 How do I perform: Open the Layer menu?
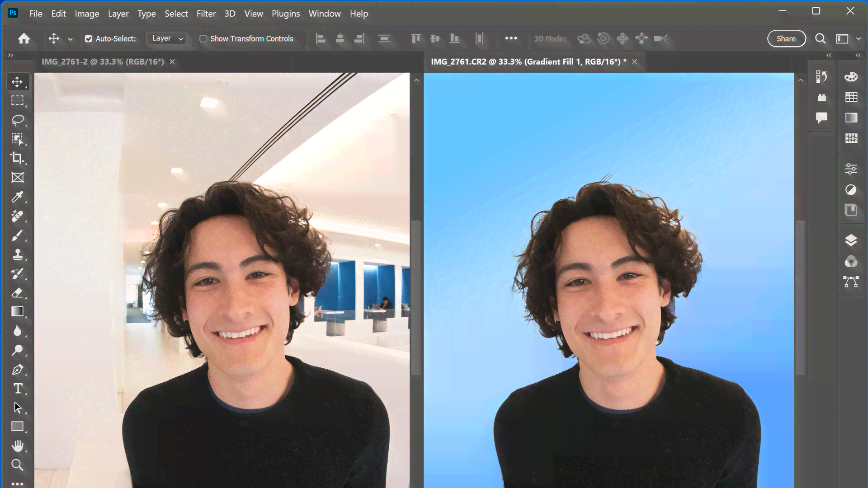tap(118, 14)
